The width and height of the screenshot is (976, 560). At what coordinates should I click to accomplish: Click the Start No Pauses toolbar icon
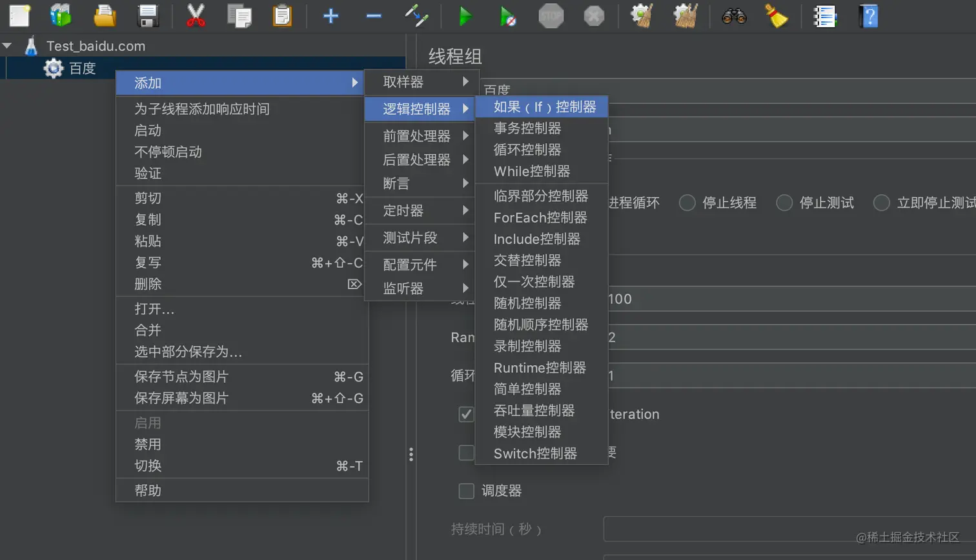point(508,15)
